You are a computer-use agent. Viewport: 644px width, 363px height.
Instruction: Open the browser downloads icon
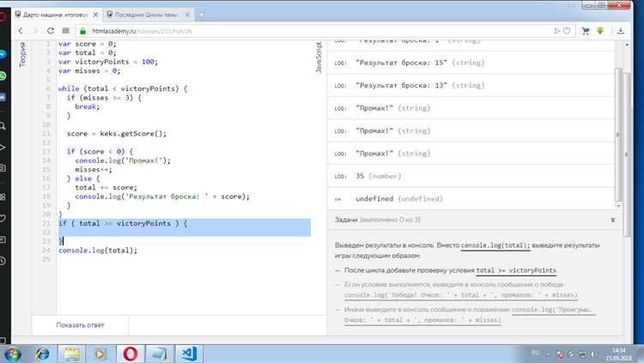click(621, 31)
